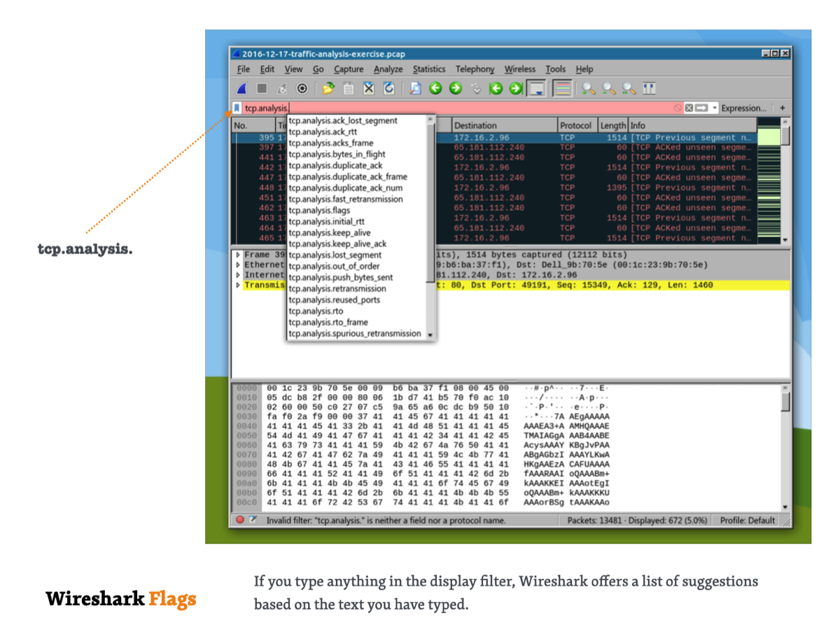The width and height of the screenshot is (840, 627).
Task: Toggle auto-scroll during live capture
Action: point(537,88)
